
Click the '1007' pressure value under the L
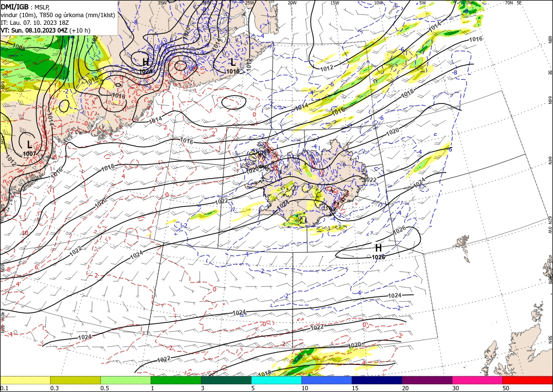(x=29, y=154)
